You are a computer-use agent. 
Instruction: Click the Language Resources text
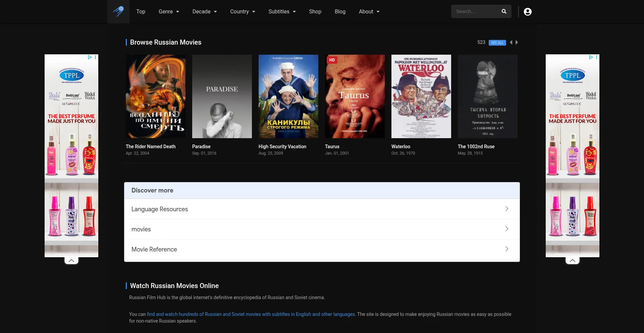pos(160,209)
